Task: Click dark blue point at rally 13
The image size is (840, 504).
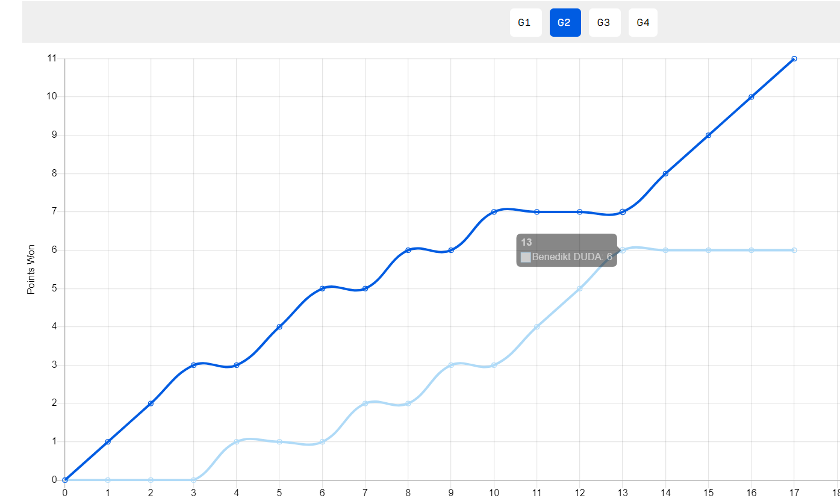Action: 623,212
